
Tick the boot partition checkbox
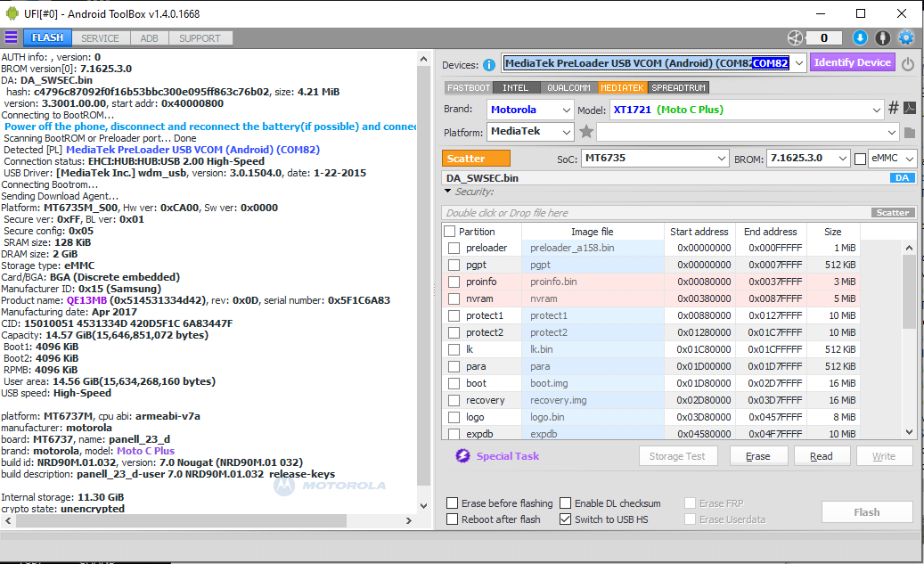pyautogui.click(x=454, y=384)
